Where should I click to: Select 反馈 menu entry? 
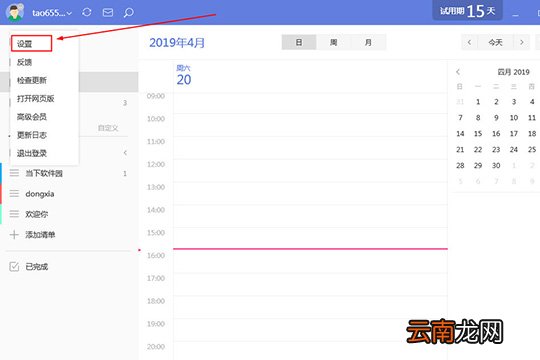(24, 62)
